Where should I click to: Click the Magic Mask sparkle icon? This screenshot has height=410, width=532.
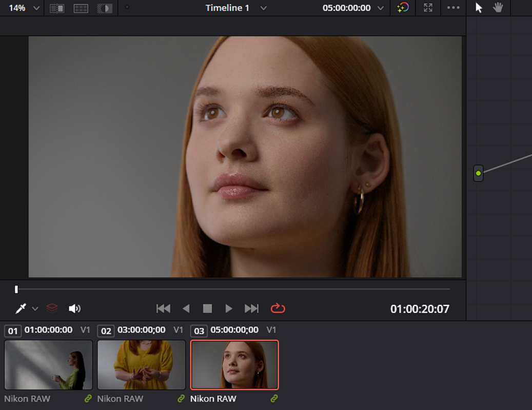[403, 8]
